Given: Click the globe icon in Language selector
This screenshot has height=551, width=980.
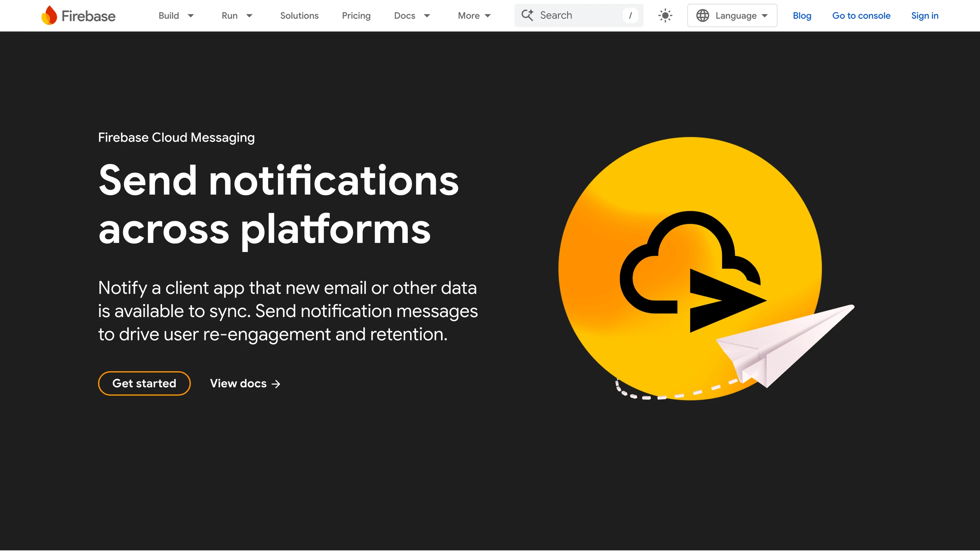Looking at the screenshot, I should [x=702, y=16].
